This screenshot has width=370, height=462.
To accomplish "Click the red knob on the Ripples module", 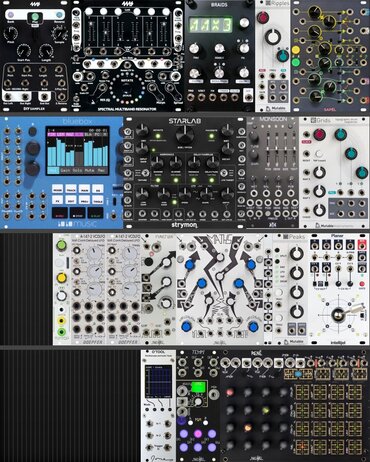I will [263, 17].
